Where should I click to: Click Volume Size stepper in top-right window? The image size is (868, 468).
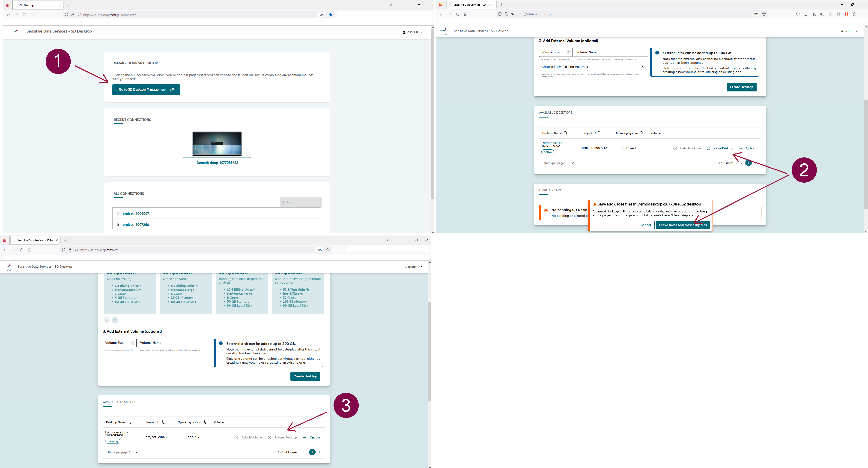(x=568, y=52)
